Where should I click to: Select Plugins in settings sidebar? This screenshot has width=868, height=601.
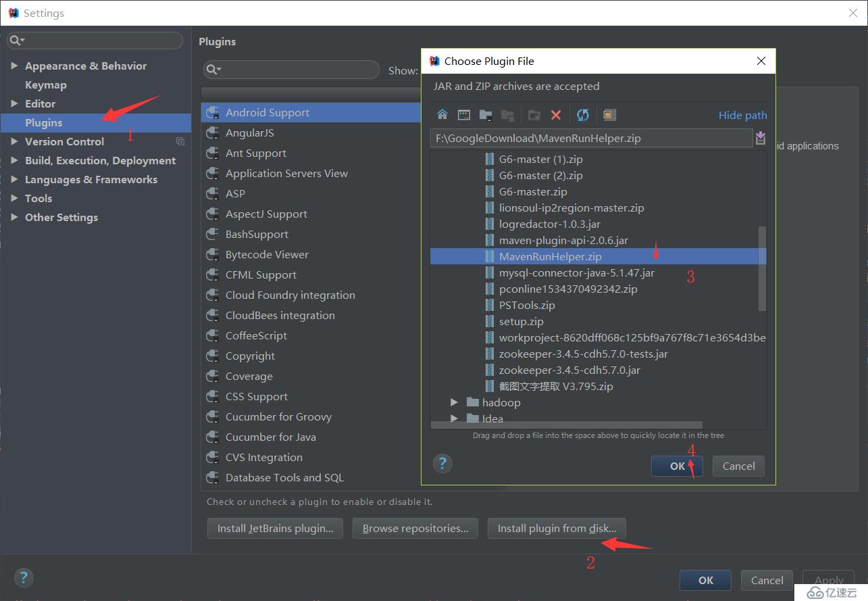(95, 122)
